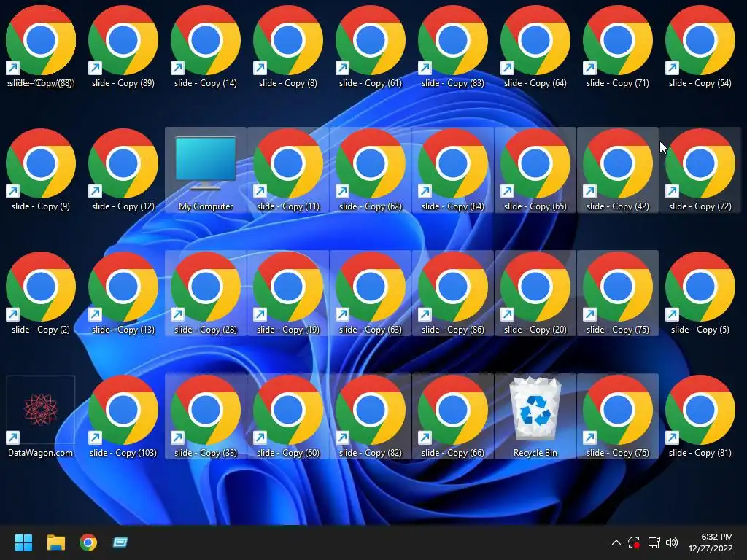
Task: Select the slide - Copy (2) shortcut
Action: coord(41,293)
